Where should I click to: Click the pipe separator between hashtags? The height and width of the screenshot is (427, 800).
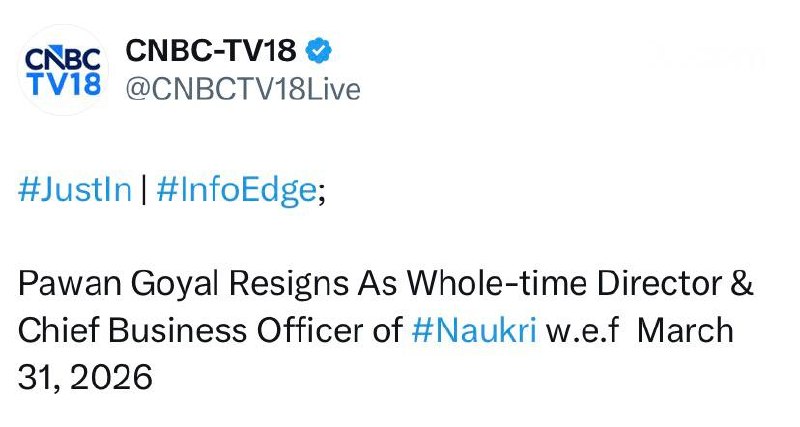tap(143, 190)
